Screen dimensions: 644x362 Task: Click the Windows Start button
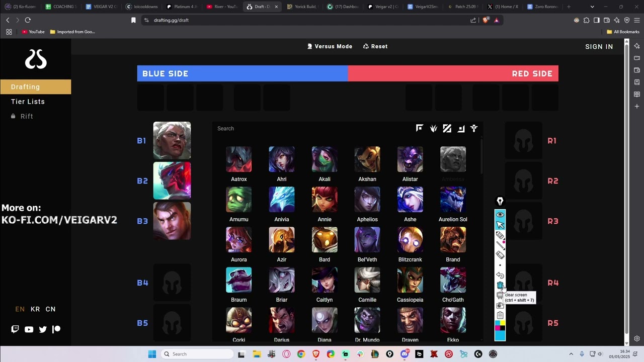(x=152, y=354)
